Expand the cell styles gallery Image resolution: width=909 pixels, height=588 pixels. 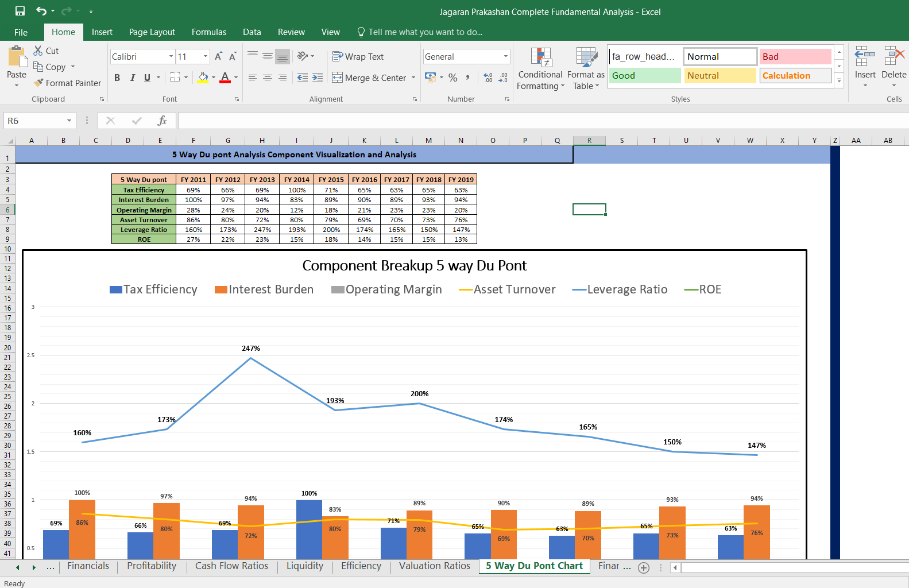pyautogui.click(x=839, y=81)
